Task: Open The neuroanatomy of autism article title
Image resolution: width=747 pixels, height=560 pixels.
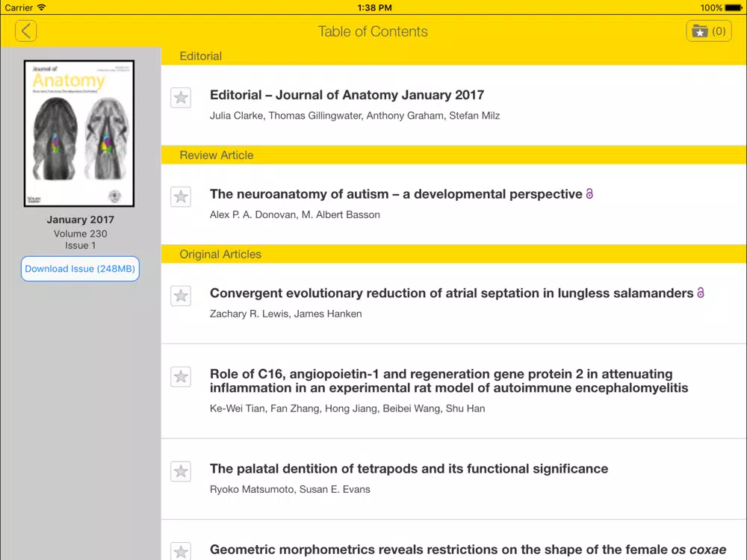Action: point(396,194)
